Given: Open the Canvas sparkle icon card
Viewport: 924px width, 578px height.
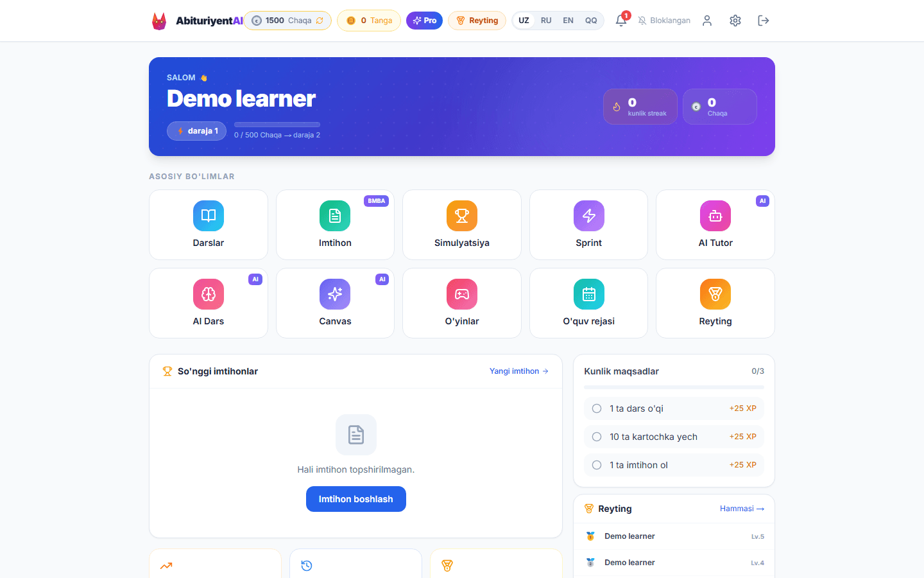Looking at the screenshot, I should point(335,303).
